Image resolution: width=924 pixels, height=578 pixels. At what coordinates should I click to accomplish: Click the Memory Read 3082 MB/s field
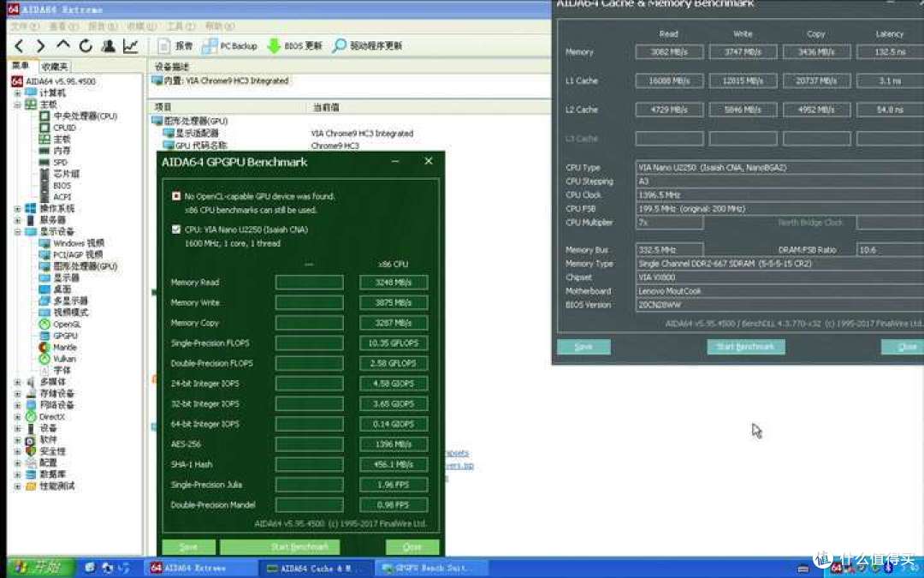click(x=669, y=52)
